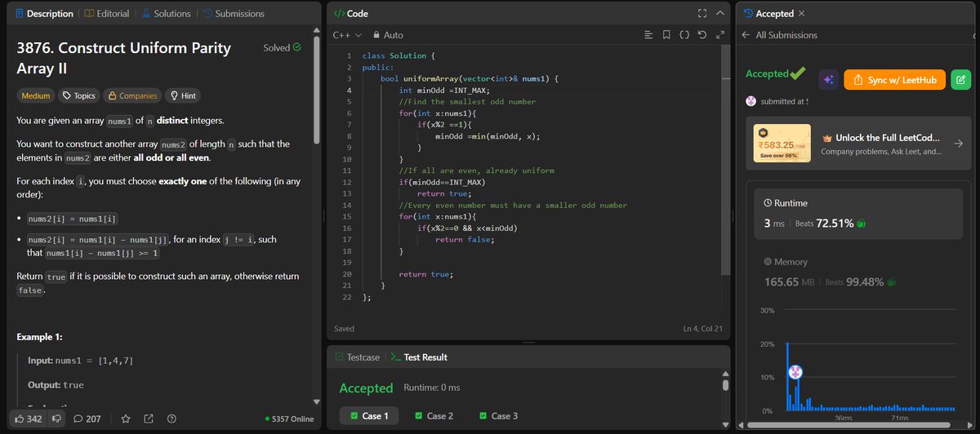980x434 pixels.
Task: Open the Solutions tab
Action: pos(166,13)
